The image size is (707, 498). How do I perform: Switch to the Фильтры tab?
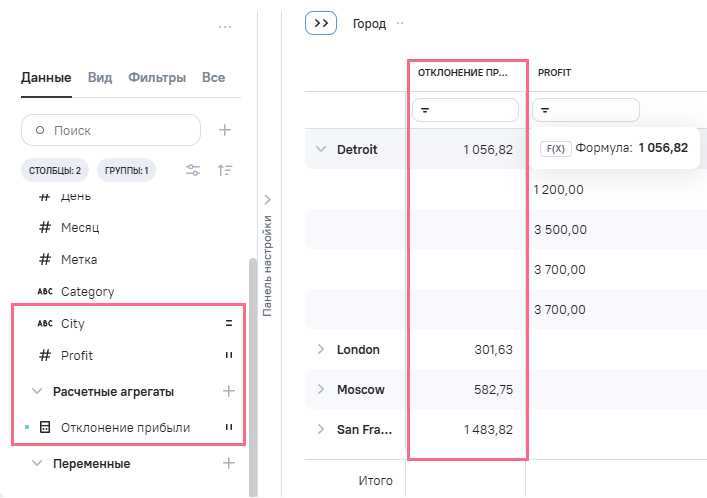point(157,77)
